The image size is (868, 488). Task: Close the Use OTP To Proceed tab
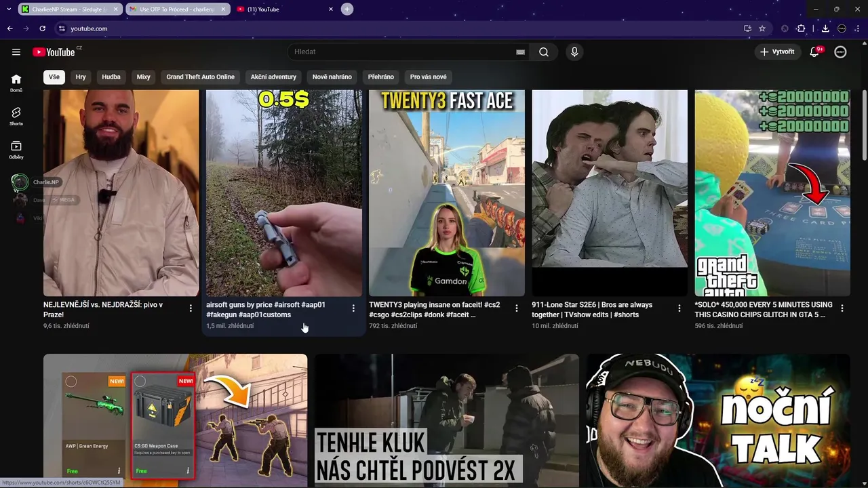[x=223, y=9]
